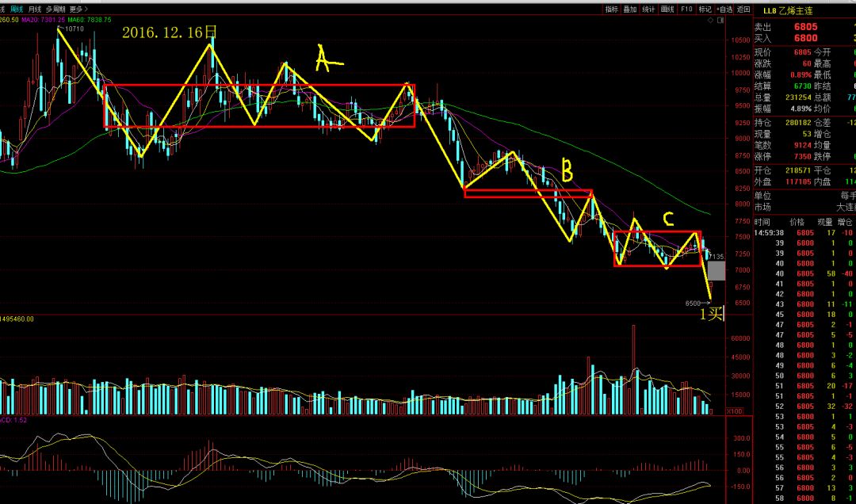
Task: Click the 1买 annotation on the chart
Action: pyautogui.click(x=711, y=314)
